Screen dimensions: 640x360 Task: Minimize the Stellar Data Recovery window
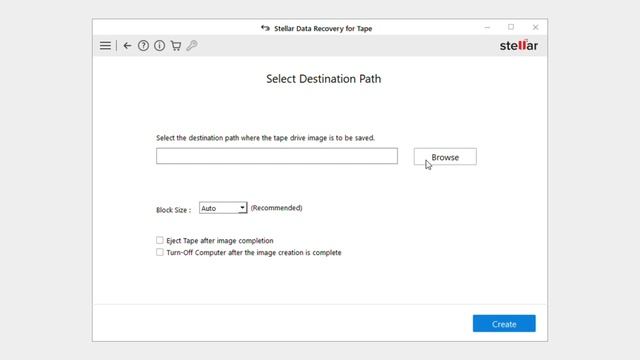click(x=487, y=27)
